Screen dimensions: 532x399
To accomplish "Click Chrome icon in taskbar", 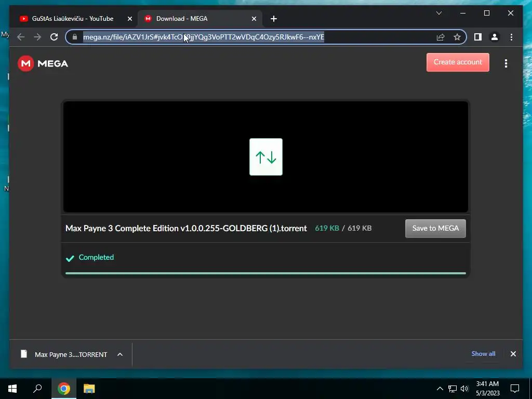I will [64, 389].
